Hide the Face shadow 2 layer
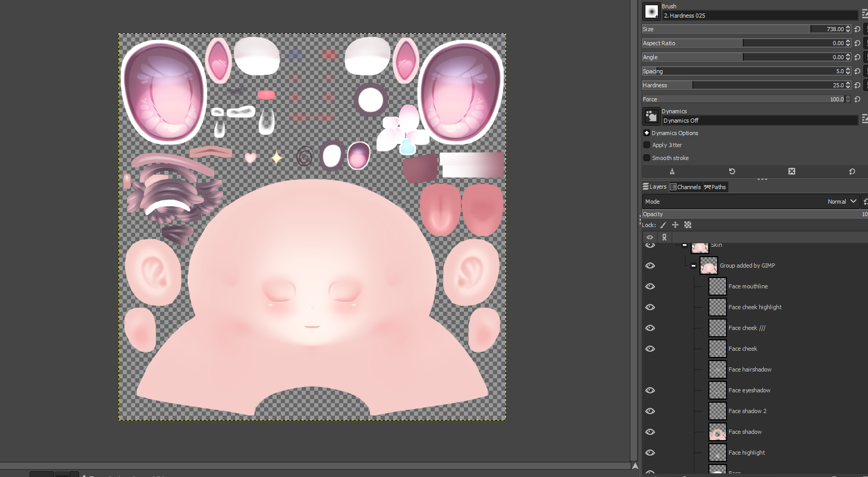The image size is (868, 477). 650,411
